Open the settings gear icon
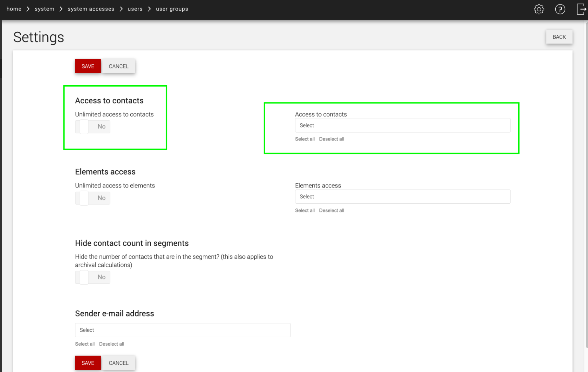Viewport: 588px width, 372px height. 539,9
